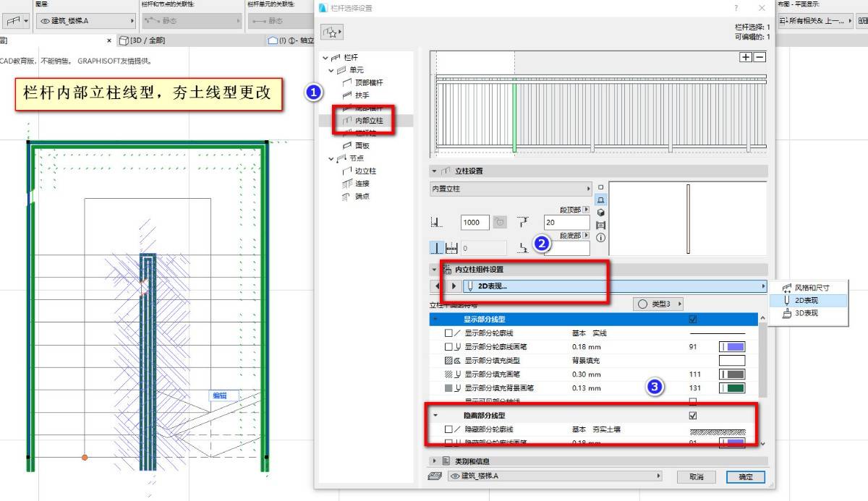Click the favorites star icon in railing settings
This screenshot has height=501, width=868.
click(332, 32)
